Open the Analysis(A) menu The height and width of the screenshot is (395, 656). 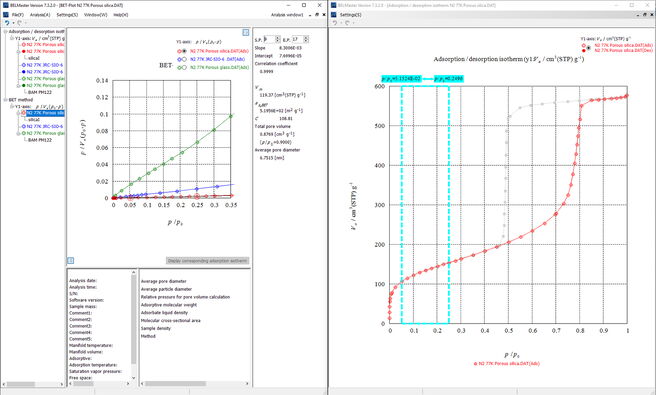click(40, 15)
